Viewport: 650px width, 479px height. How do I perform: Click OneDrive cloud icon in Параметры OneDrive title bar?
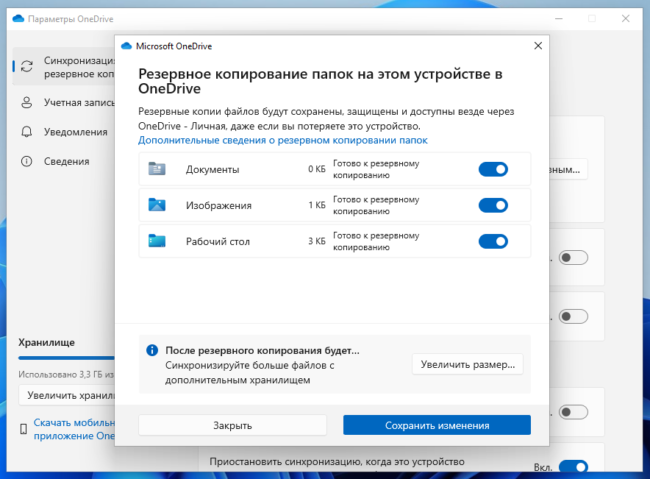18,19
